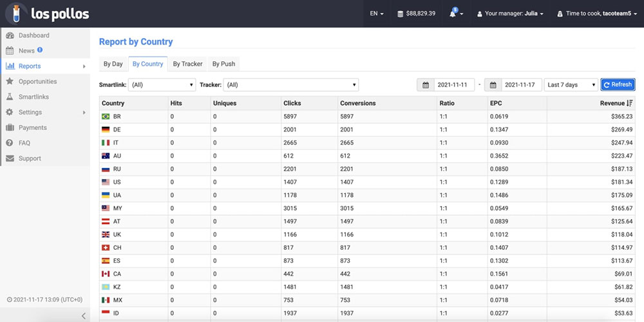Open the Tracker filter dropdown

click(290, 84)
